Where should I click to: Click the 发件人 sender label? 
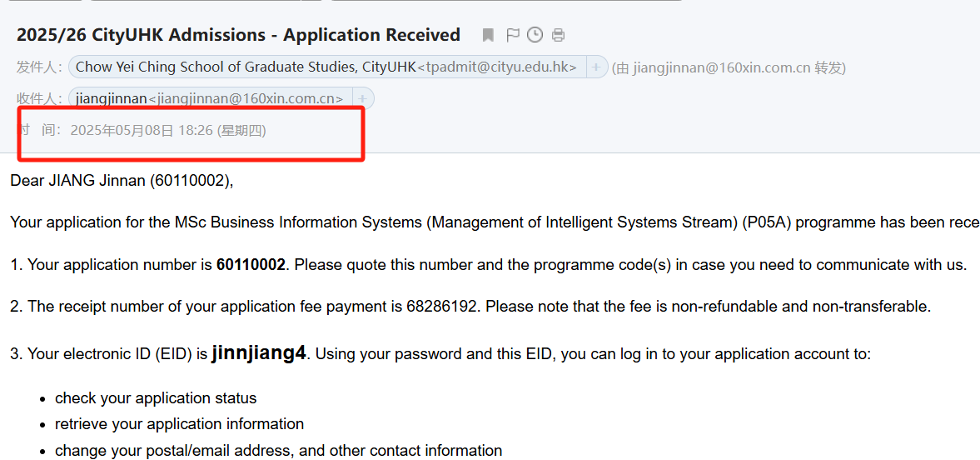[x=39, y=67]
